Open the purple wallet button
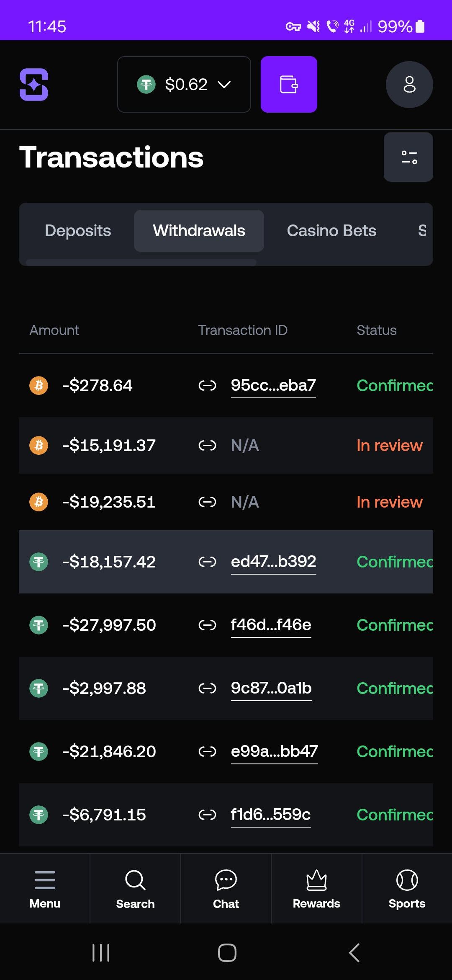The height and width of the screenshot is (980, 452). [289, 84]
